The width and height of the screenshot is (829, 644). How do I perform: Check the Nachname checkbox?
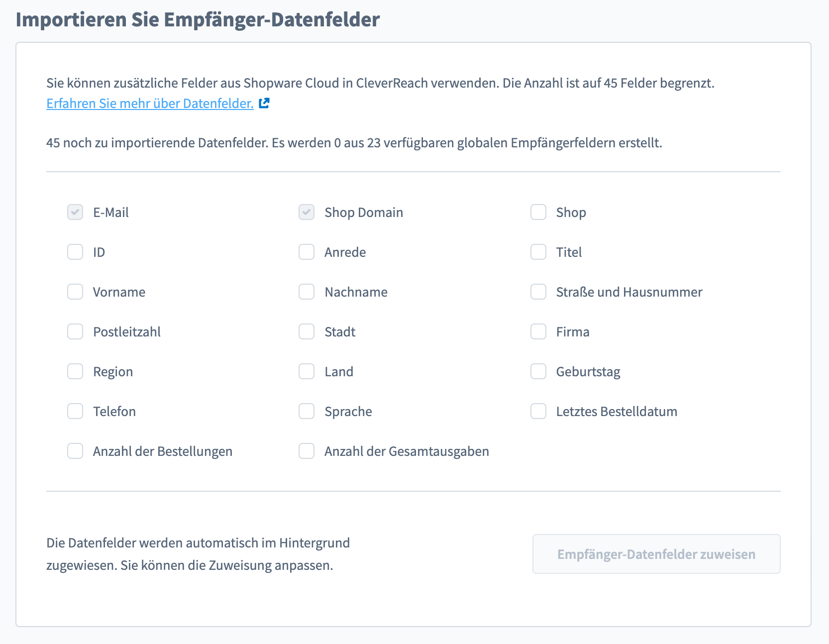(307, 292)
